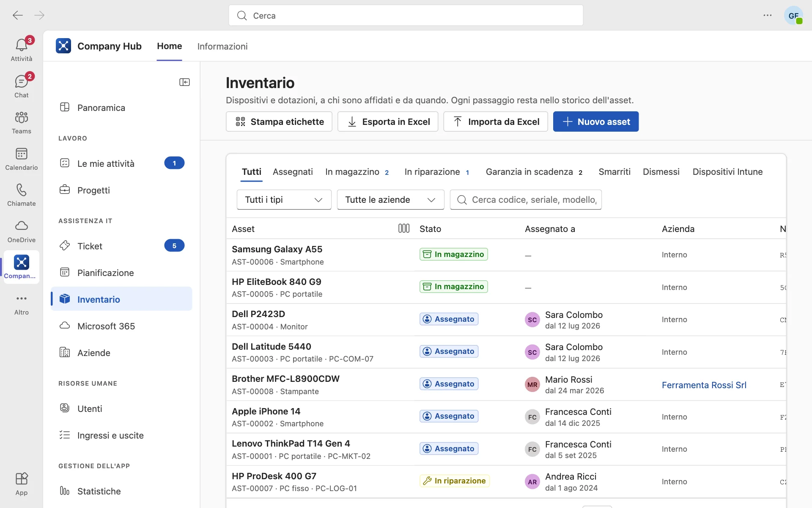812x508 pixels.
Task: Click Stampa etichette button
Action: click(279, 121)
